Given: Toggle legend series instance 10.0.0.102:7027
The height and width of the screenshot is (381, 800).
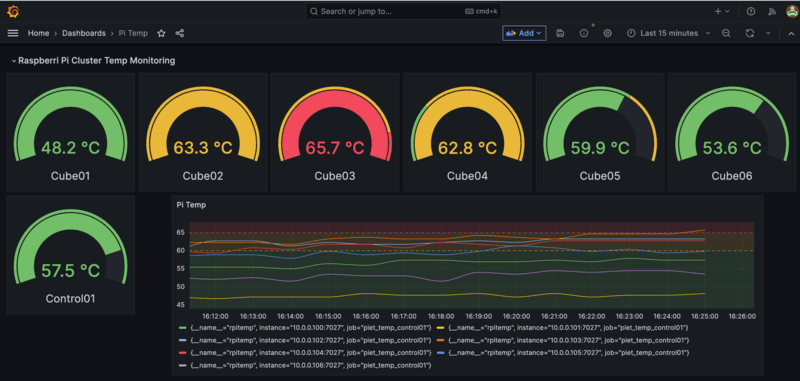Looking at the screenshot, I should pos(311,340).
